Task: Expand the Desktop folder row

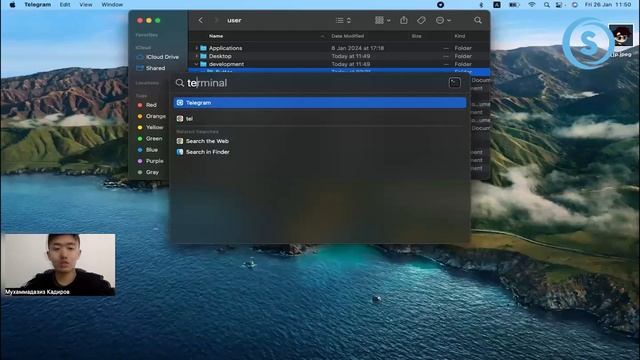Action: pos(196,56)
